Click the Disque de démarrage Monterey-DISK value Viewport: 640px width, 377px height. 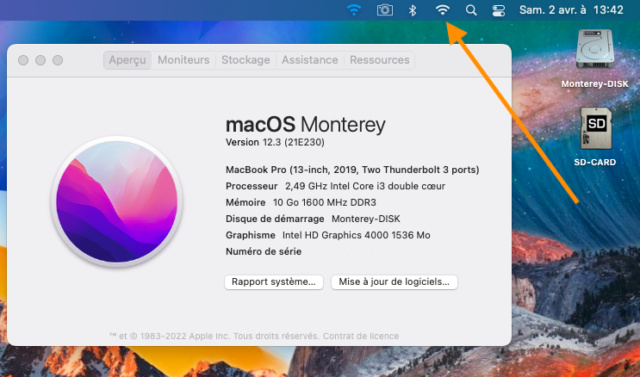pos(366,219)
